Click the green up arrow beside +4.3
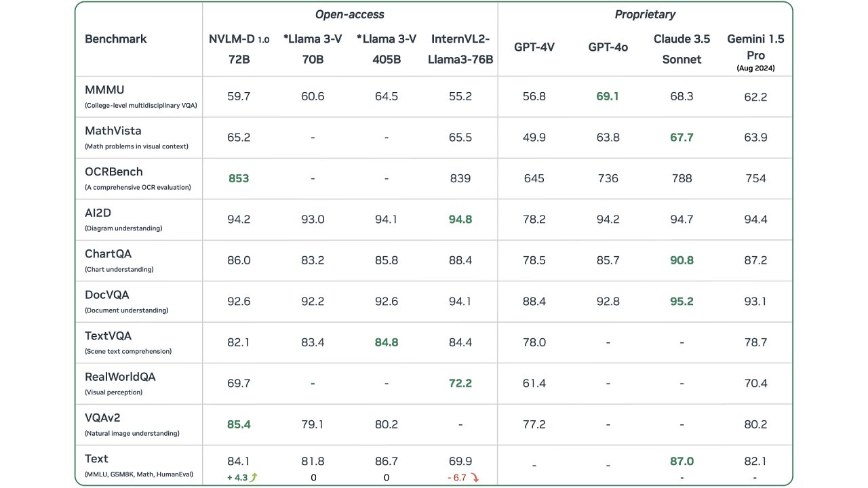This screenshot has width=868, height=488. (254, 477)
